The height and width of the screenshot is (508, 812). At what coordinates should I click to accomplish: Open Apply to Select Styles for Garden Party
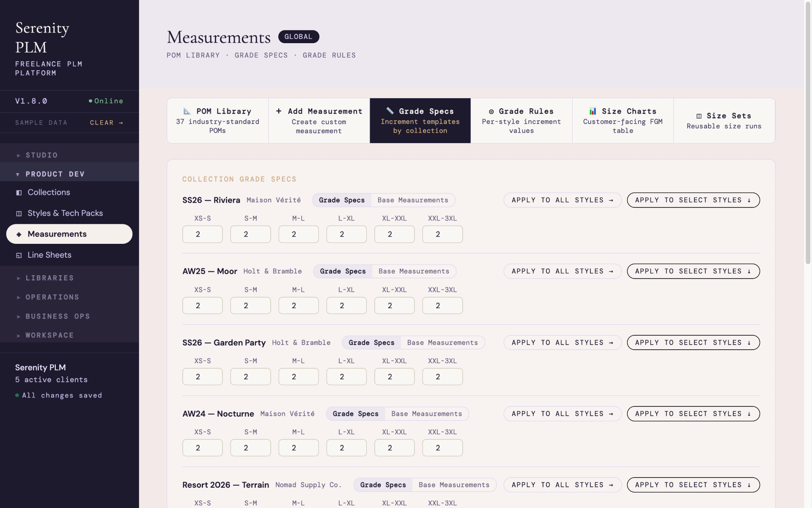693,342
